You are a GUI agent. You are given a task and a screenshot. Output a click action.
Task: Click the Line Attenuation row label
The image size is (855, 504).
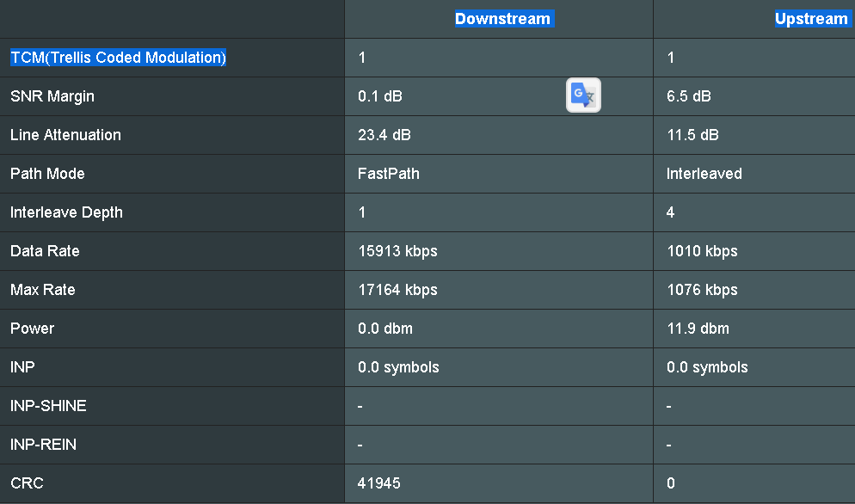pyautogui.click(x=65, y=135)
